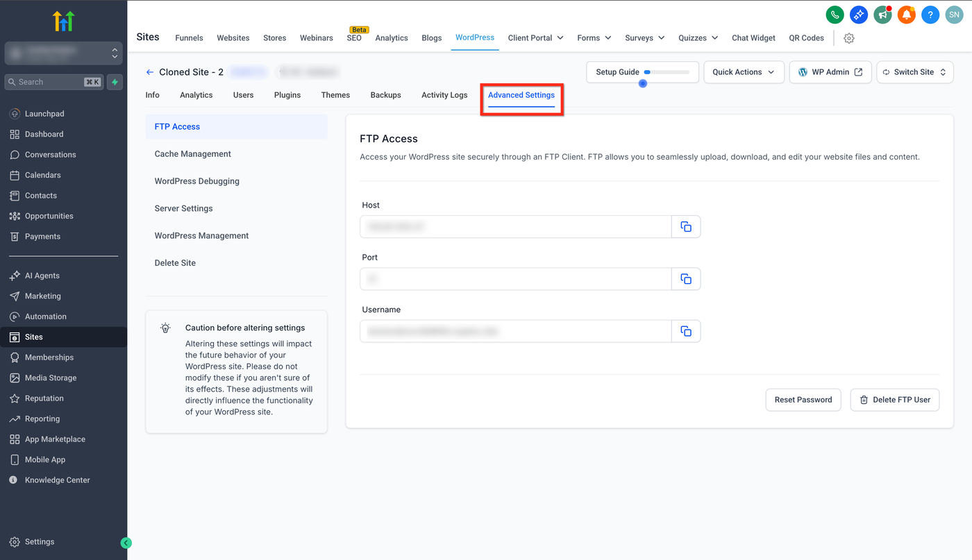
Task: Expand the Client Portal menu
Action: click(x=535, y=38)
